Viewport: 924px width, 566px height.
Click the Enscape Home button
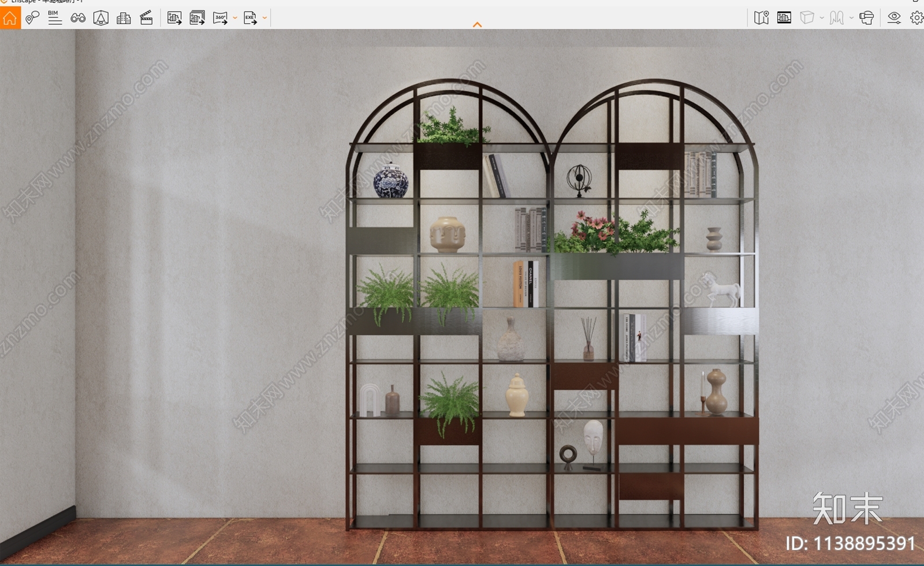coord(10,18)
